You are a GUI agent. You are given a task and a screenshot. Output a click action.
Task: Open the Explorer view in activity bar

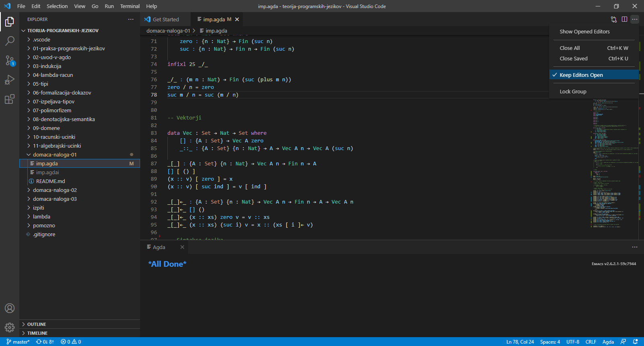pyautogui.click(x=10, y=22)
